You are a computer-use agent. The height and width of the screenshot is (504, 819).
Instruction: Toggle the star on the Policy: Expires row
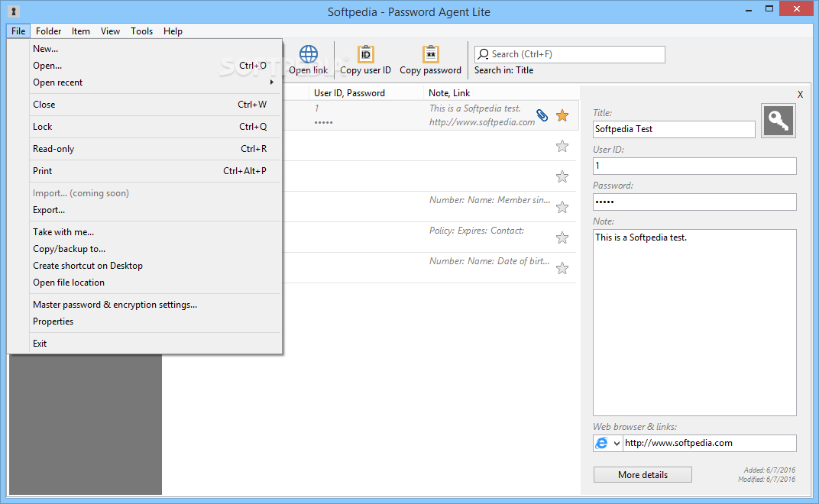coord(562,237)
